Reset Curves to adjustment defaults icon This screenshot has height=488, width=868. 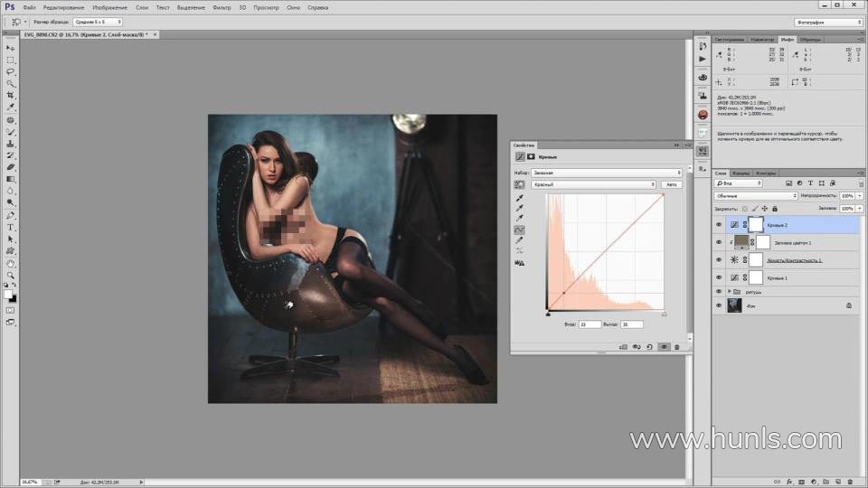pos(649,347)
